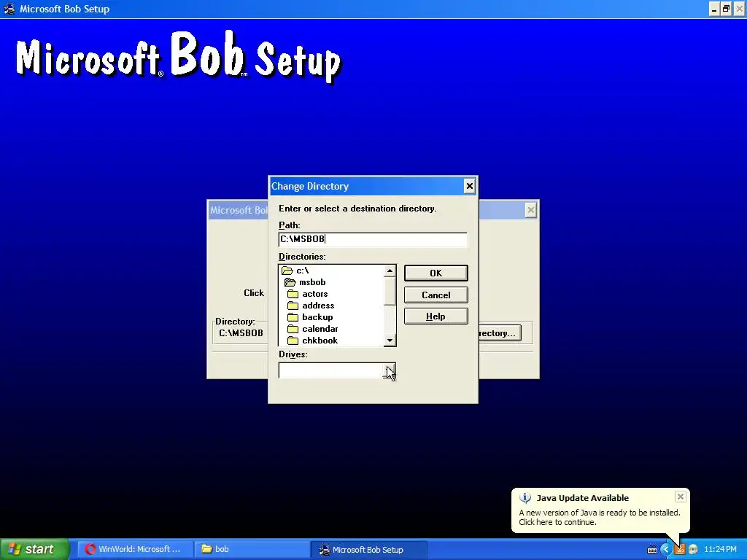Minimize the Microsoft Bob Setup window

click(x=714, y=9)
